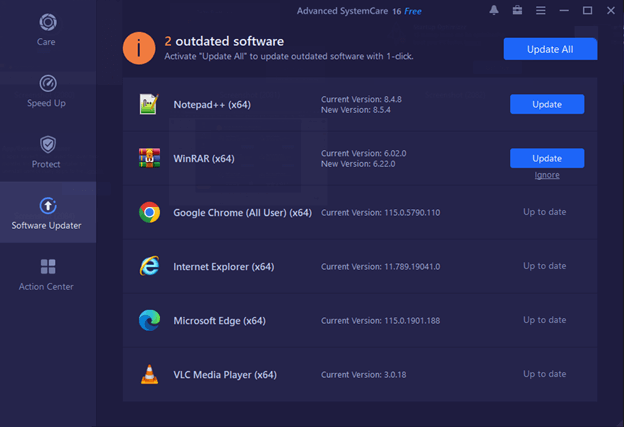Switch to the Software Updater tab
This screenshot has width=624, height=427.
pyautogui.click(x=47, y=213)
